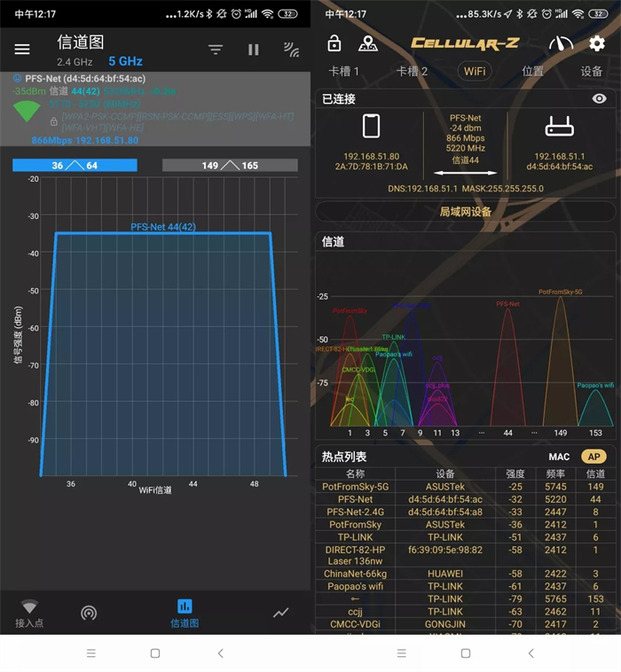Select AP display mode in hotspot list
Screen dimensions: 621x672
[594, 457]
